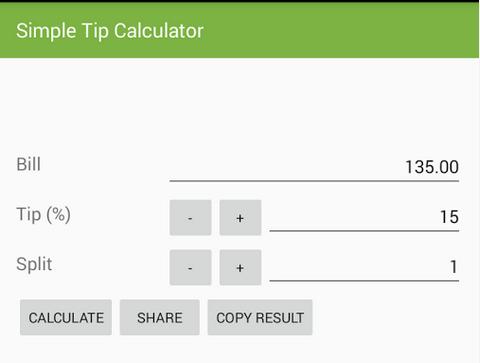Add one more person to the split
The image size is (480, 363).
coord(240,267)
